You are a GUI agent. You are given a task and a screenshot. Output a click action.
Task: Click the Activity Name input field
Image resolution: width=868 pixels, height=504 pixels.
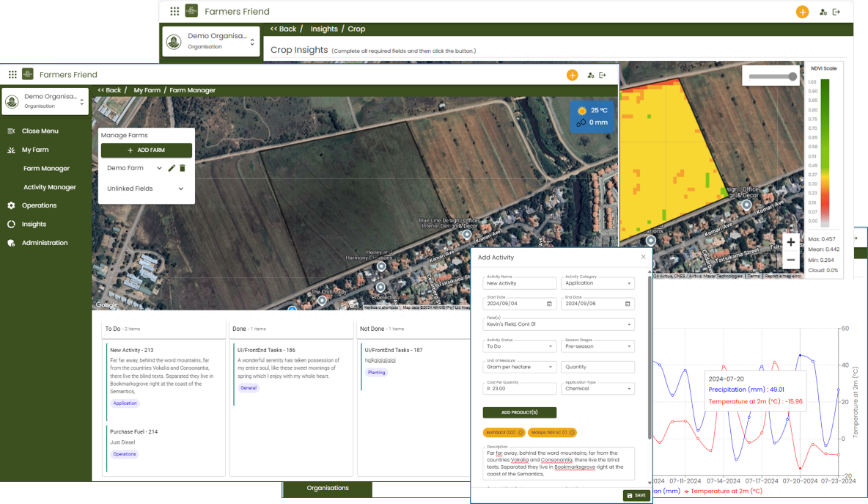pyautogui.click(x=519, y=282)
